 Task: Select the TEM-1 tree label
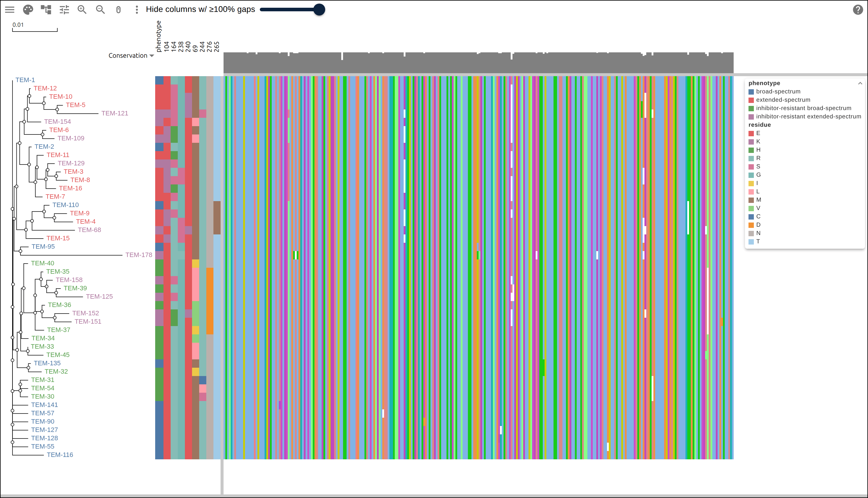point(25,80)
